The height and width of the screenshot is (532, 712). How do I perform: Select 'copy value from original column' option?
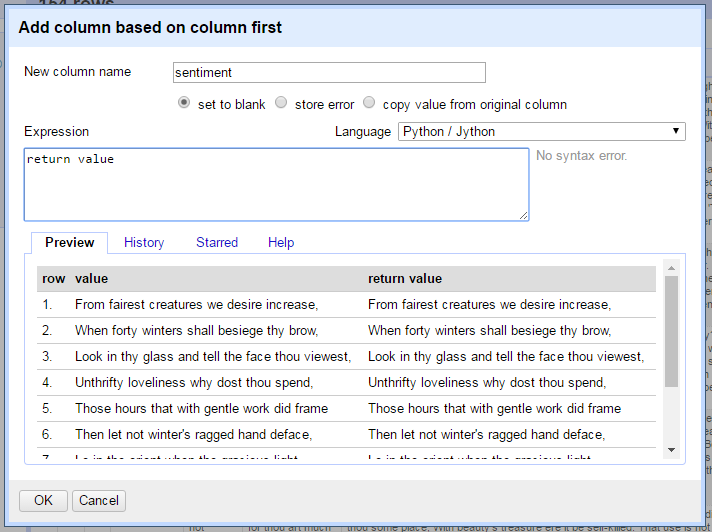click(370, 103)
